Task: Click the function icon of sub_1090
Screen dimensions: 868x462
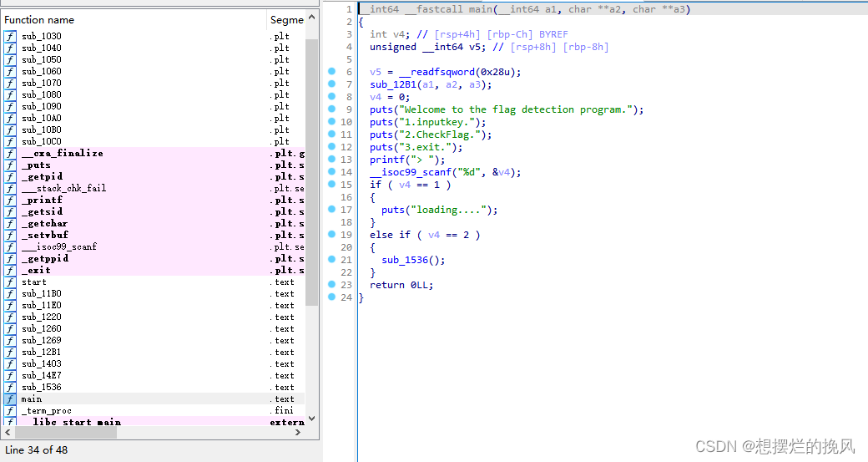Action: click(10, 106)
